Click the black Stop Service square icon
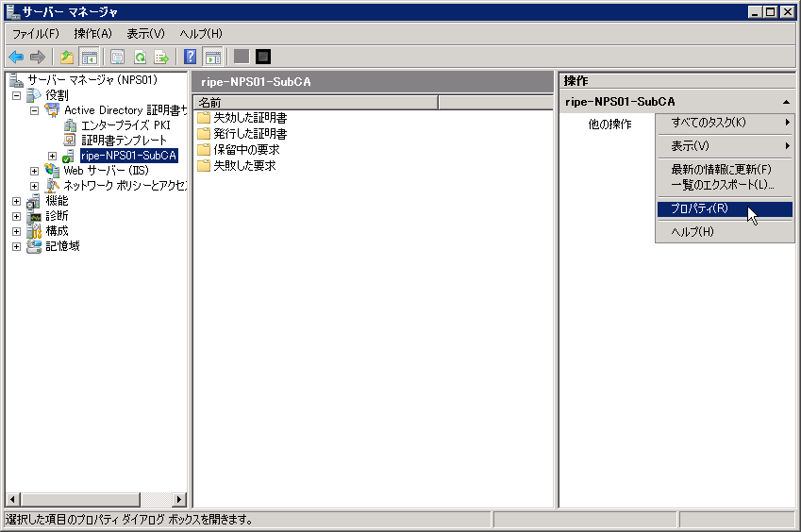801x532 pixels. (x=263, y=57)
